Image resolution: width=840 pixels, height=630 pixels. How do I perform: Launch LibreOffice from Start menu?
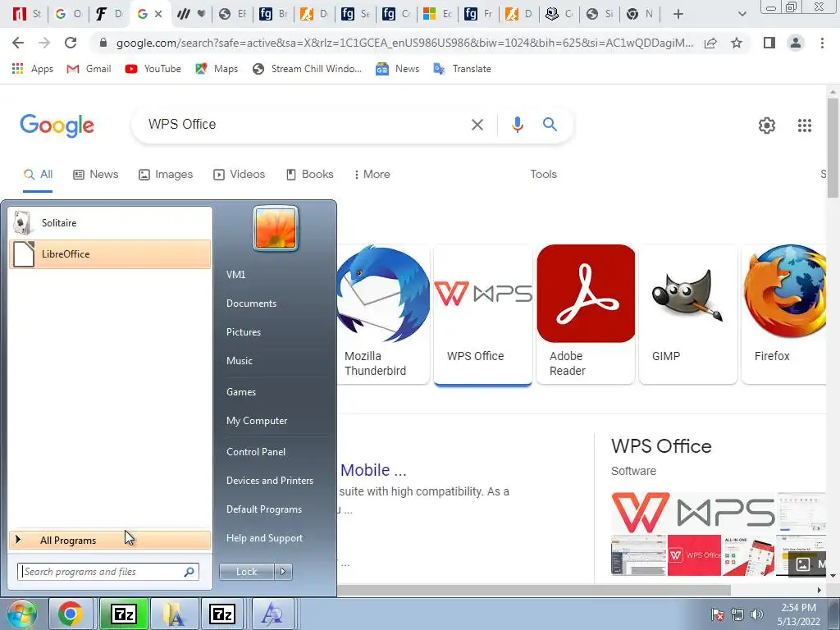(110, 254)
